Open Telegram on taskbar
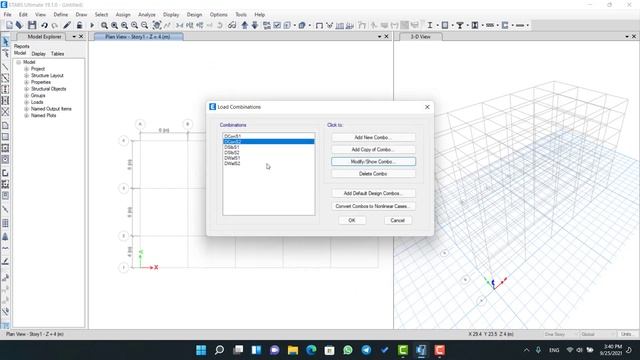This screenshot has width=640, height=360. pos(366,350)
